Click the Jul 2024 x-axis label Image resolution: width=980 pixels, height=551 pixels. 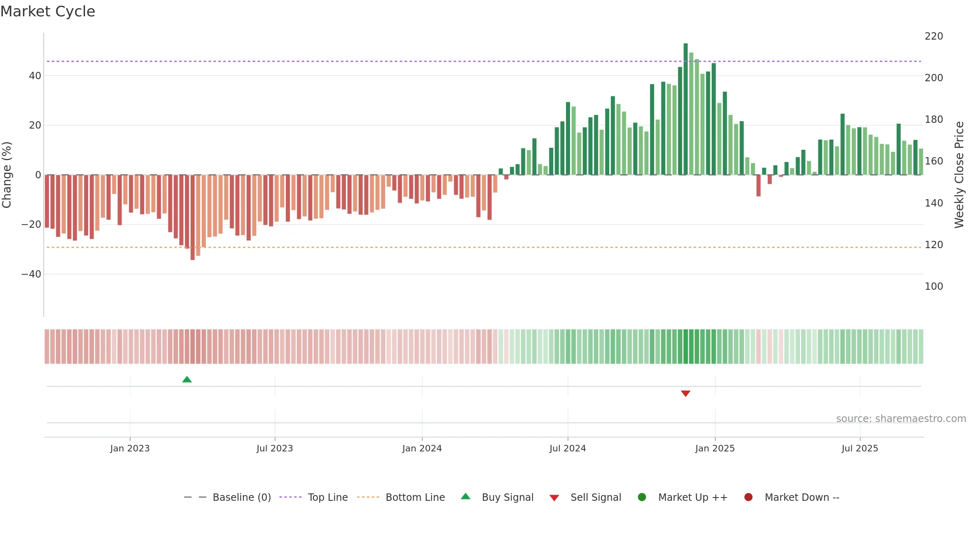(568, 448)
